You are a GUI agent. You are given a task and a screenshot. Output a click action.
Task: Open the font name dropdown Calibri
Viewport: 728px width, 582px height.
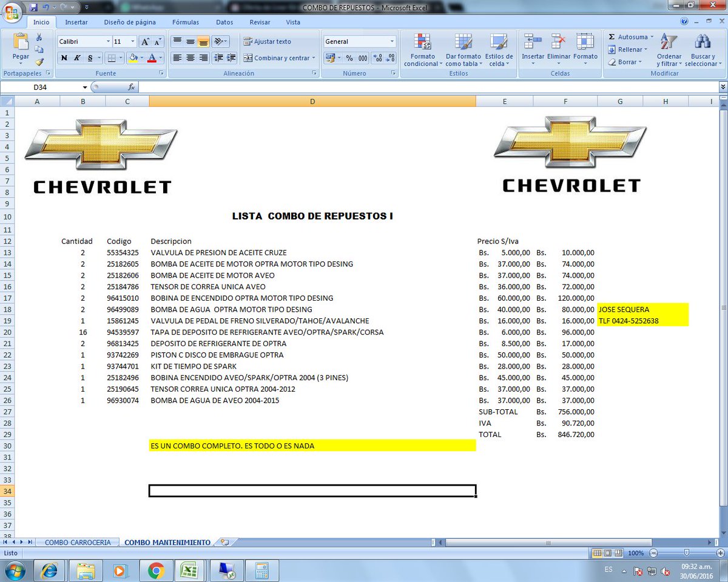[x=109, y=42]
